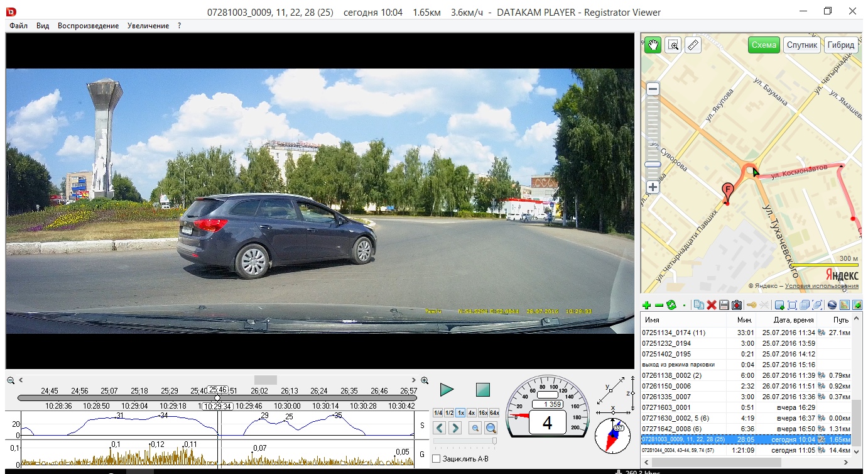Open the Увеличение menu
This screenshot has width=868, height=474.
pyautogui.click(x=148, y=26)
